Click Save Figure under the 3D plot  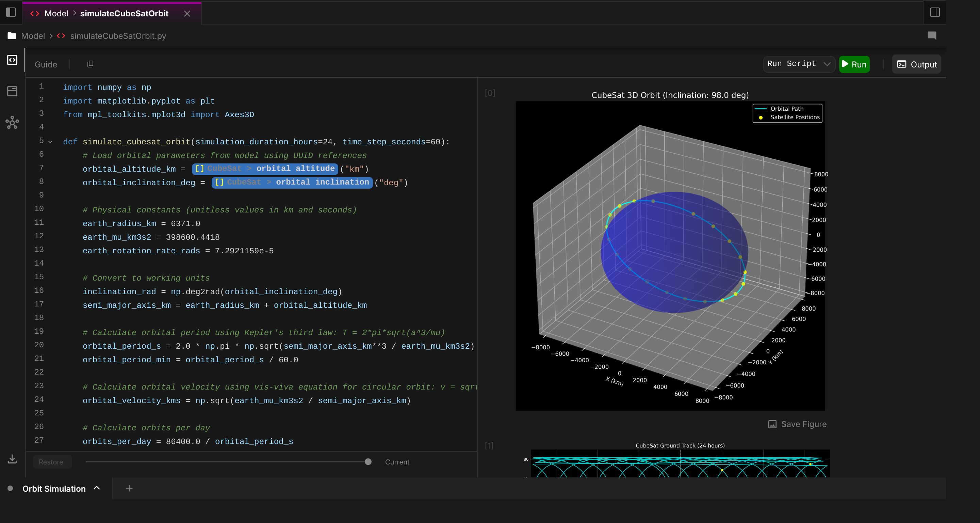[797, 424]
